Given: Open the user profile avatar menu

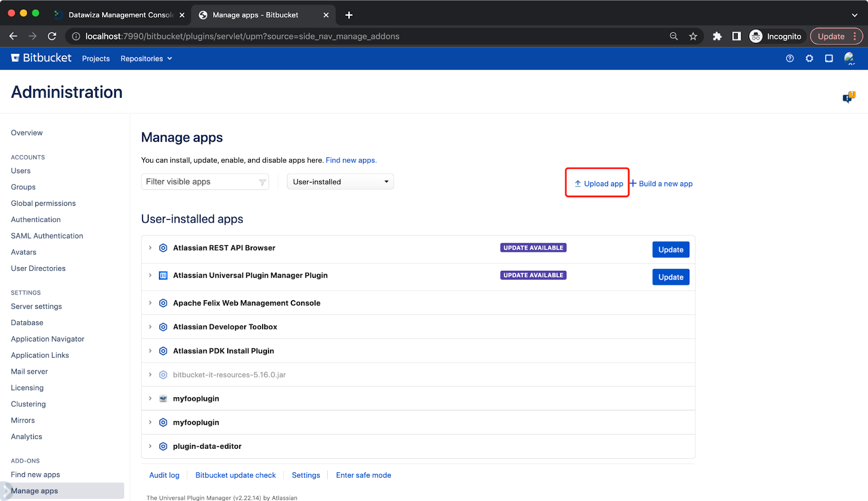Looking at the screenshot, I should coord(850,58).
